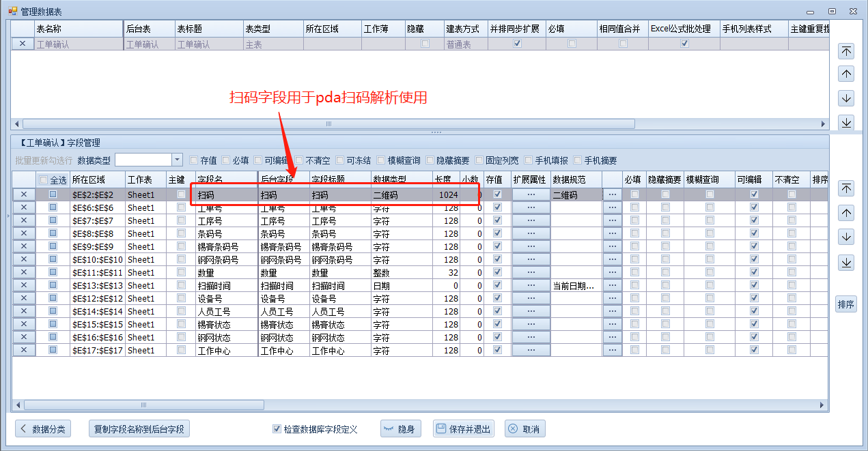Toggle 手机填报 batch checkbox
This screenshot has height=451, width=868.
click(x=528, y=160)
